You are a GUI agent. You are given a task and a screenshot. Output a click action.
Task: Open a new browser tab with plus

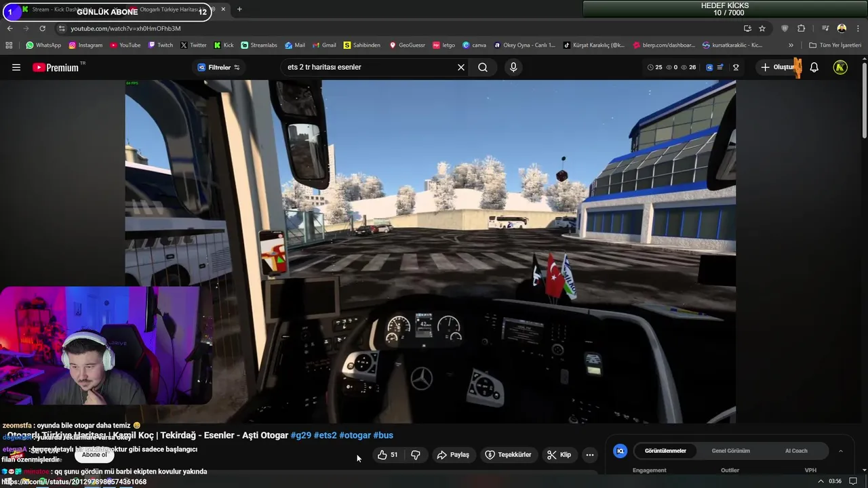[239, 9]
